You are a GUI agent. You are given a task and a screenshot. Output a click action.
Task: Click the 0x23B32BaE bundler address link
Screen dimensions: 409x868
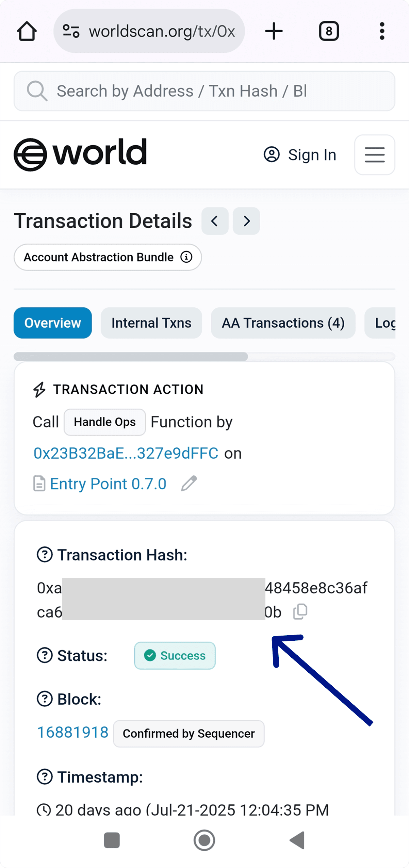pyautogui.click(x=126, y=453)
